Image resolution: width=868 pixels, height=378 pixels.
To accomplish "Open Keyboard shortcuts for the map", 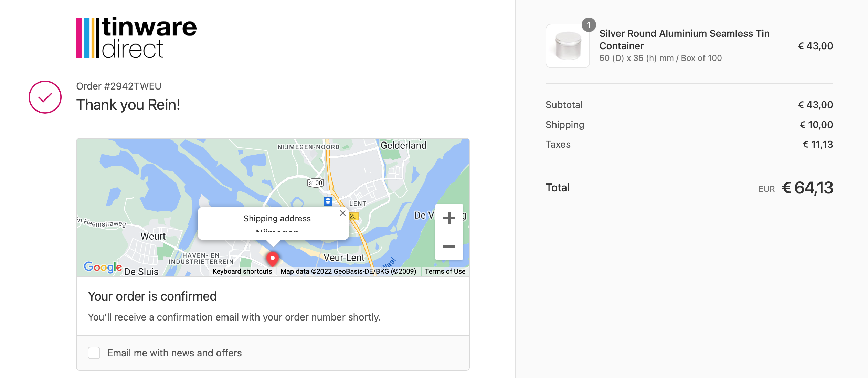I will pos(242,271).
